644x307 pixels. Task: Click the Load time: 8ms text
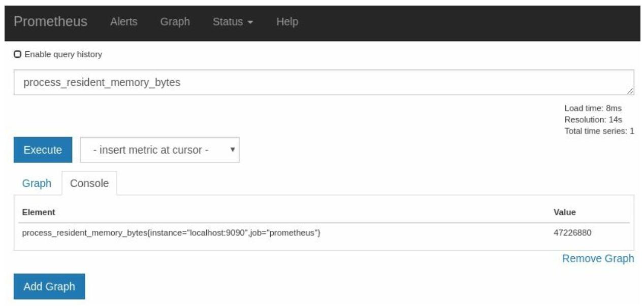coord(593,108)
